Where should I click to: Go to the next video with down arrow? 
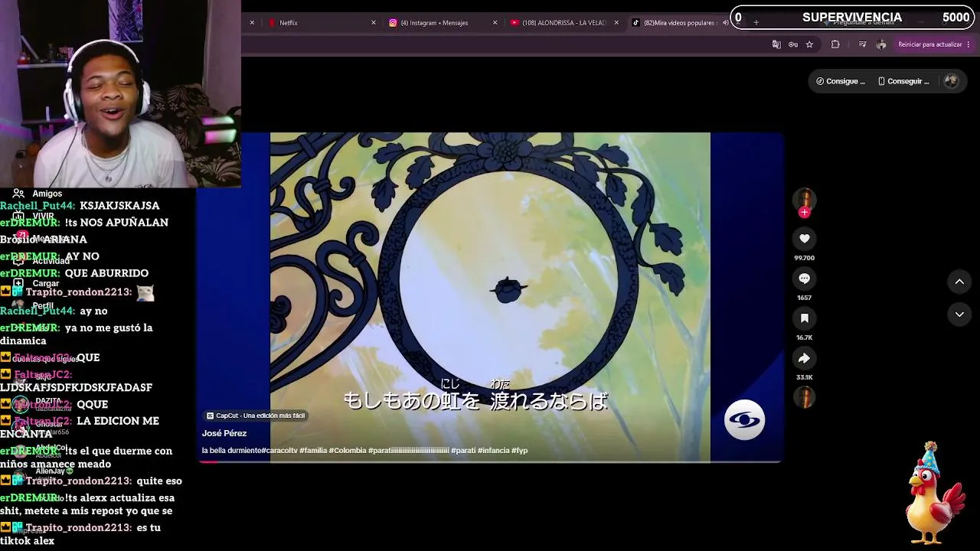click(959, 314)
